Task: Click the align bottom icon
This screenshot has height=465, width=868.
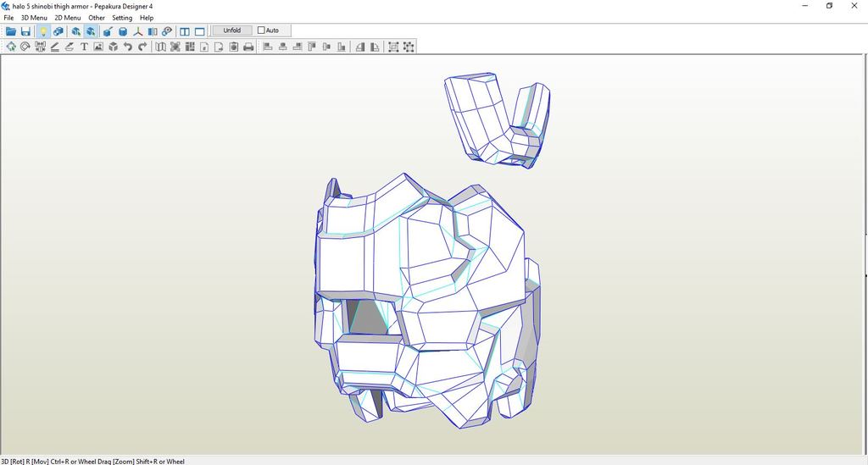Action: [x=342, y=47]
